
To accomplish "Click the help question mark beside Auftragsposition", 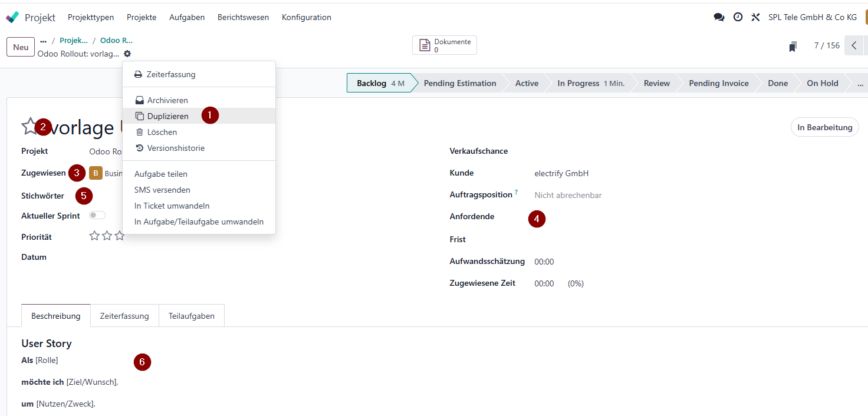I will pyautogui.click(x=517, y=192).
